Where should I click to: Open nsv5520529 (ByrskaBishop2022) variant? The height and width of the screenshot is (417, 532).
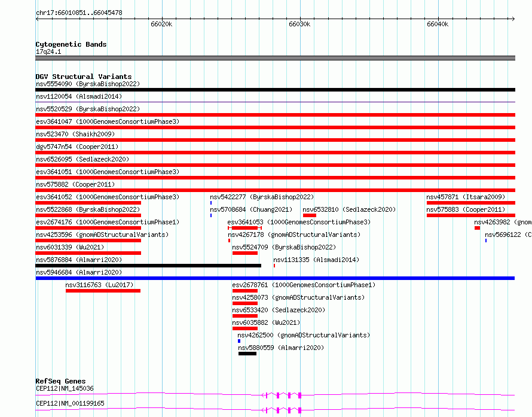(88, 109)
